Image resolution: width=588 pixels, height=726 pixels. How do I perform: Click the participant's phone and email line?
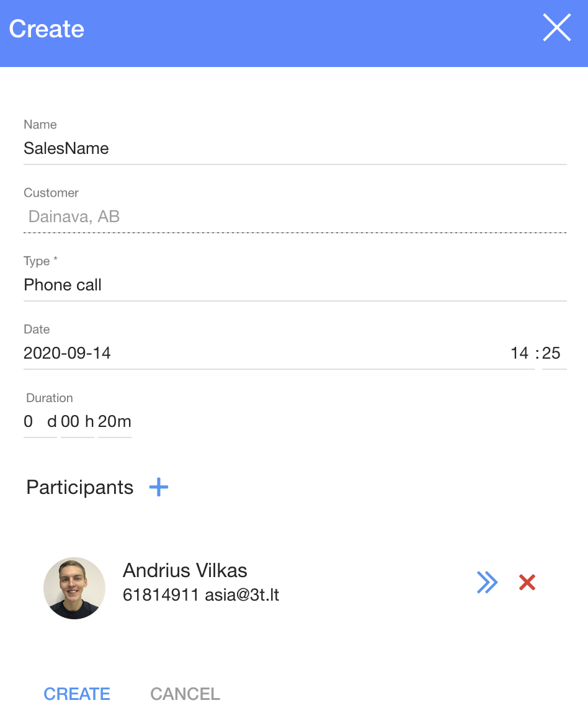pos(201,595)
